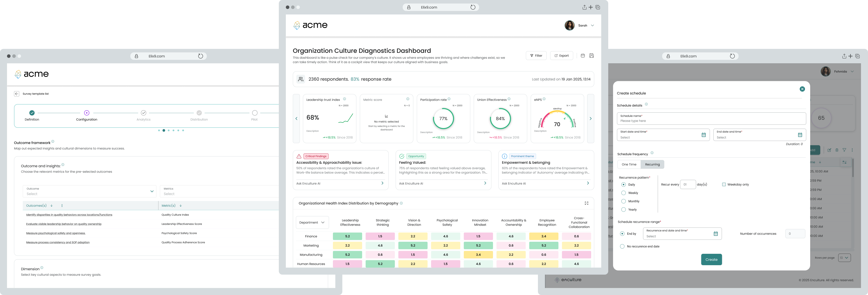Open the Department dropdown on the health index chart
The height and width of the screenshot is (295, 868).
tap(312, 222)
